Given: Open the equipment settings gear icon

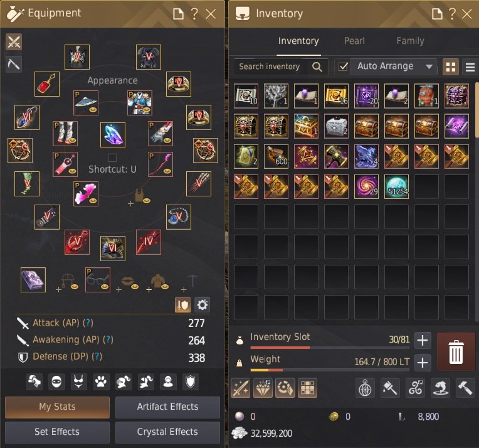Looking at the screenshot, I should 202,304.
